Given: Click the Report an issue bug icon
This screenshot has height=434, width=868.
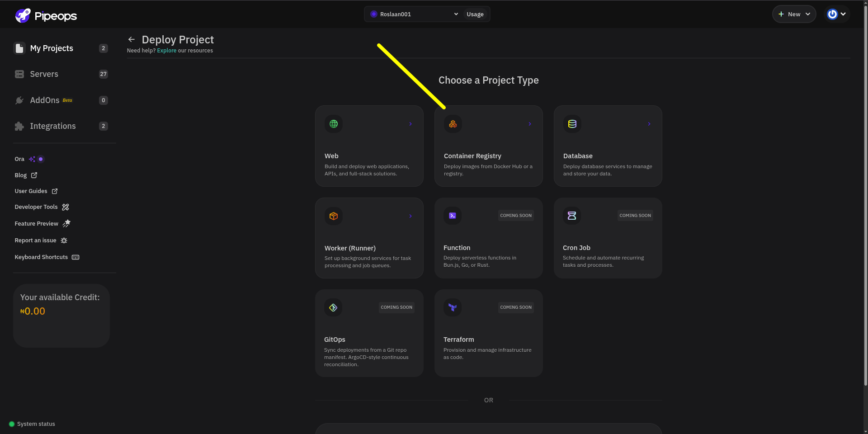Looking at the screenshot, I should (64, 241).
